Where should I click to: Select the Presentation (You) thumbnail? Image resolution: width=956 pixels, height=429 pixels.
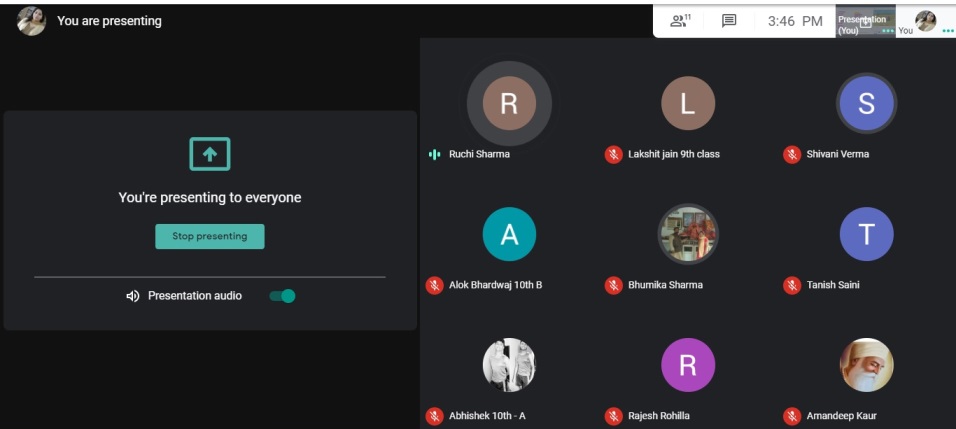(x=864, y=21)
